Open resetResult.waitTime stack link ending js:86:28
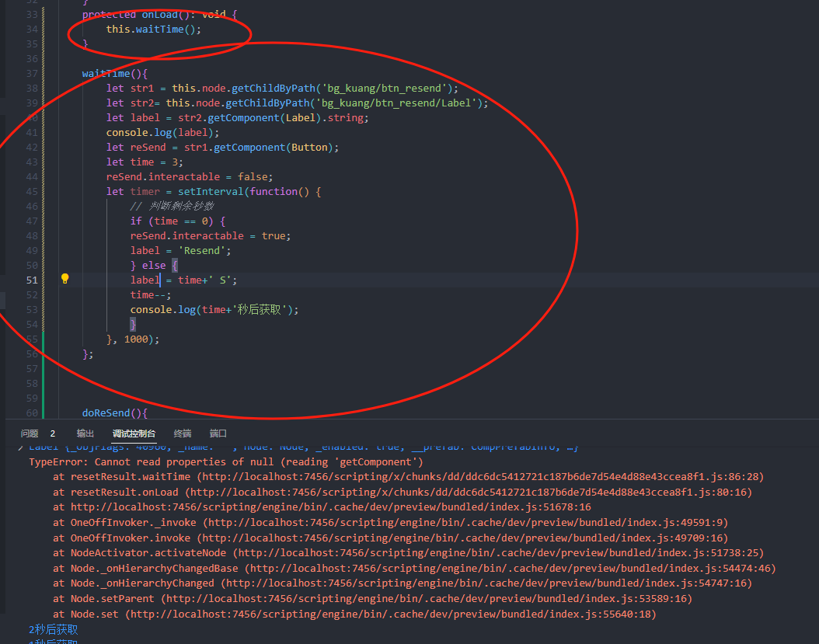The height and width of the screenshot is (644, 819). 480,477
